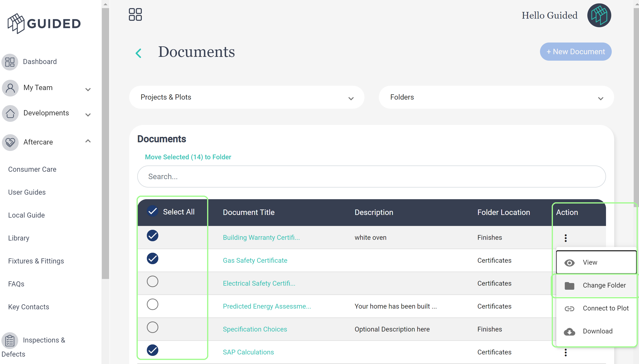Image resolution: width=639 pixels, height=364 pixels.
Task: Uncheck the Gas Safety Certificate row checkbox
Action: pos(152,258)
